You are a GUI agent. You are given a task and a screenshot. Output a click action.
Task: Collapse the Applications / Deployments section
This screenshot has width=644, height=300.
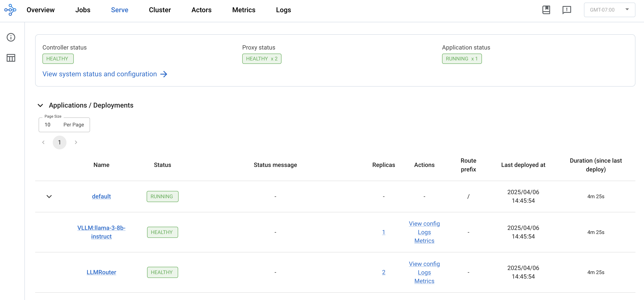[x=40, y=105]
